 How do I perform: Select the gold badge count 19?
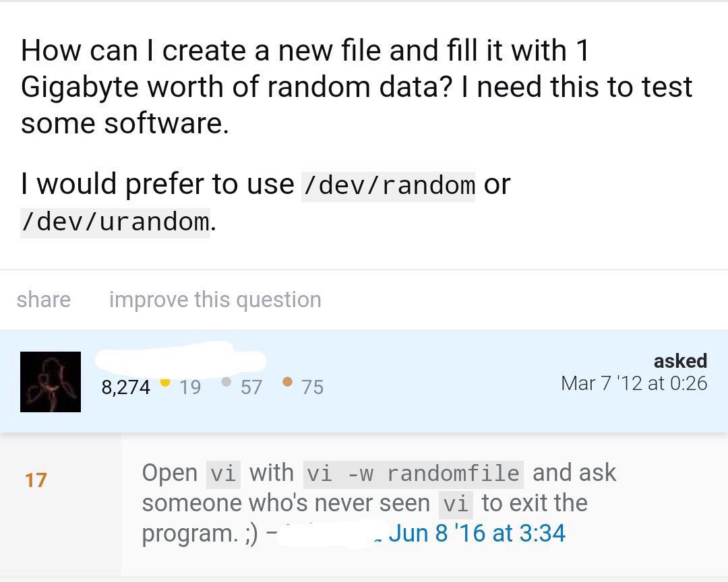coord(192,387)
